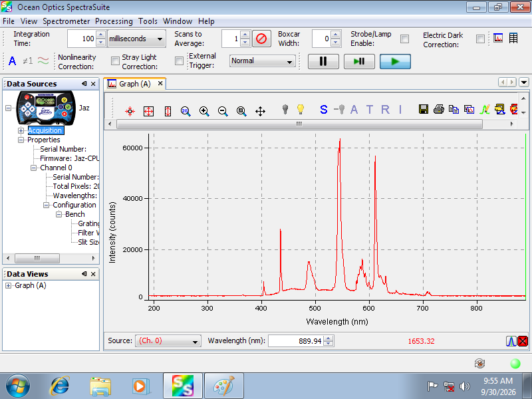Open table view icon in top toolbar
Screen dimensions: 532x399
(x=513, y=38)
